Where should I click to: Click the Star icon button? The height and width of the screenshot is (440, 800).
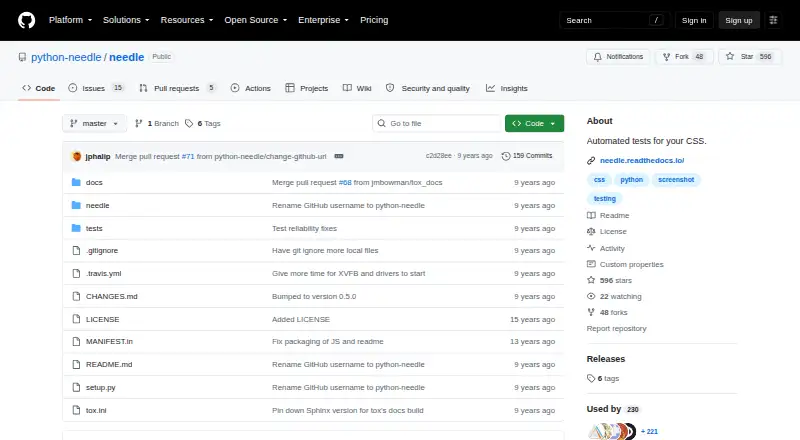730,57
